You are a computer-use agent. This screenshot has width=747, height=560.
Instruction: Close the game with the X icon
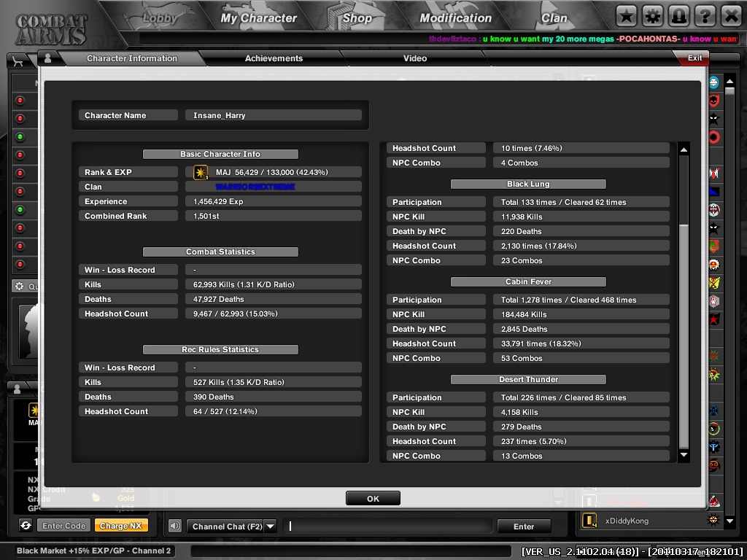click(x=731, y=17)
